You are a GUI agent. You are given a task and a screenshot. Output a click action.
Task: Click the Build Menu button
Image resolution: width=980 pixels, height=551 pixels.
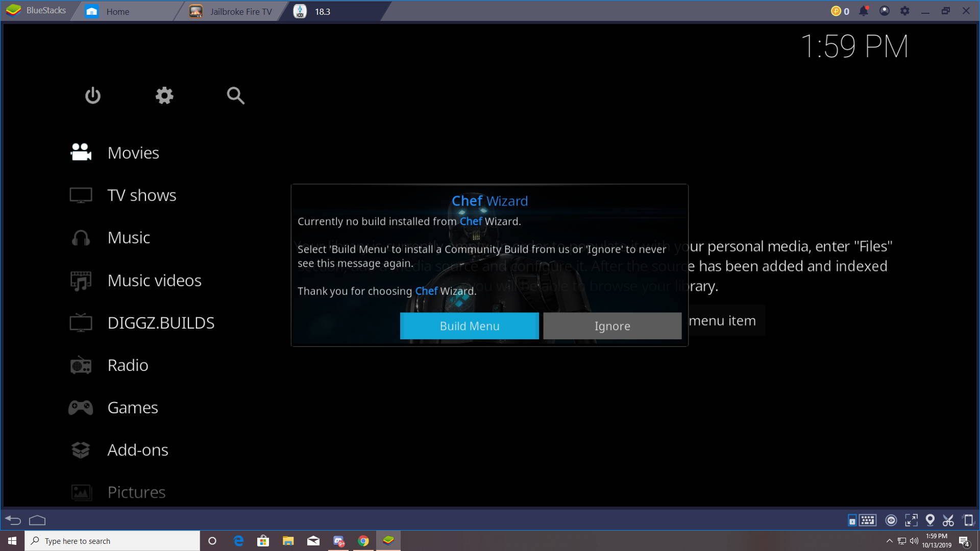(x=470, y=326)
